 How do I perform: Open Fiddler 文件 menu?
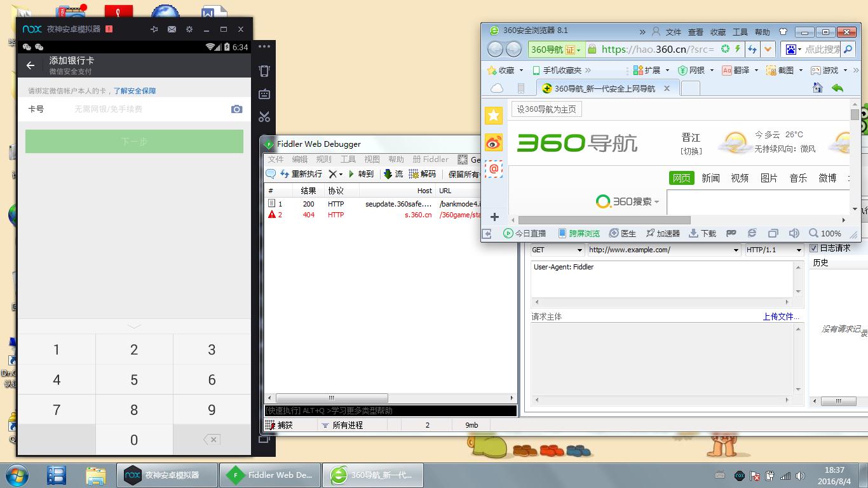tap(276, 159)
